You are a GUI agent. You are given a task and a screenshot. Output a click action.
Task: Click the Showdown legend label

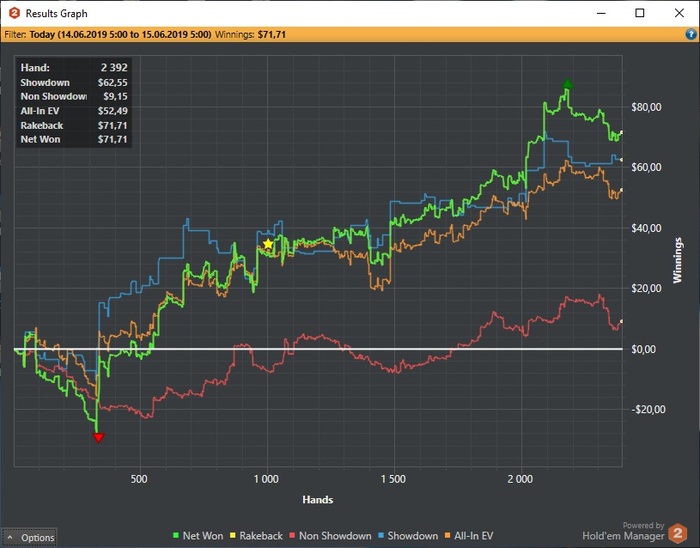click(x=412, y=536)
